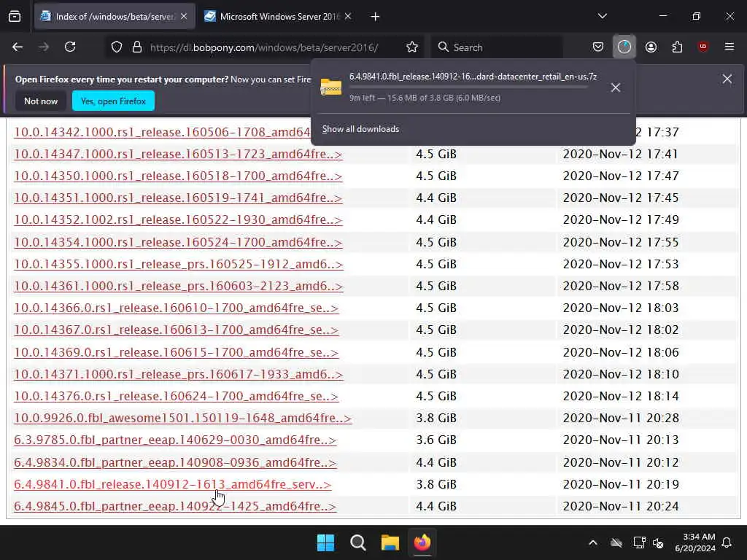
Task: Expand hidden system tray icons chevron
Action: (x=593, y=542)
